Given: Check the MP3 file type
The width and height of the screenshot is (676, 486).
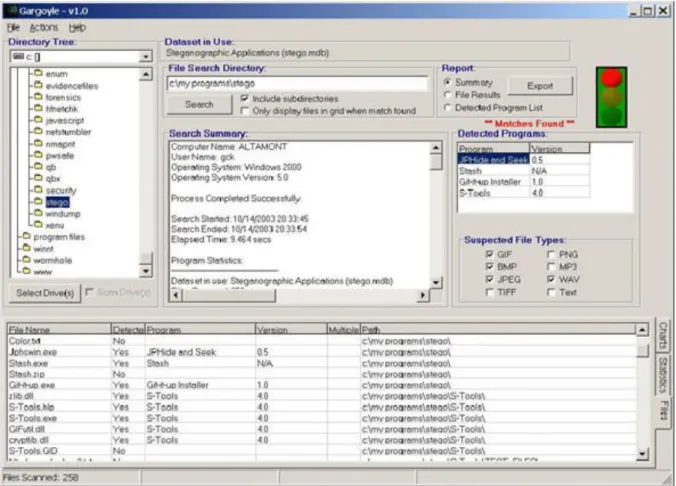Looking at the screenshot, I should 551,267.
